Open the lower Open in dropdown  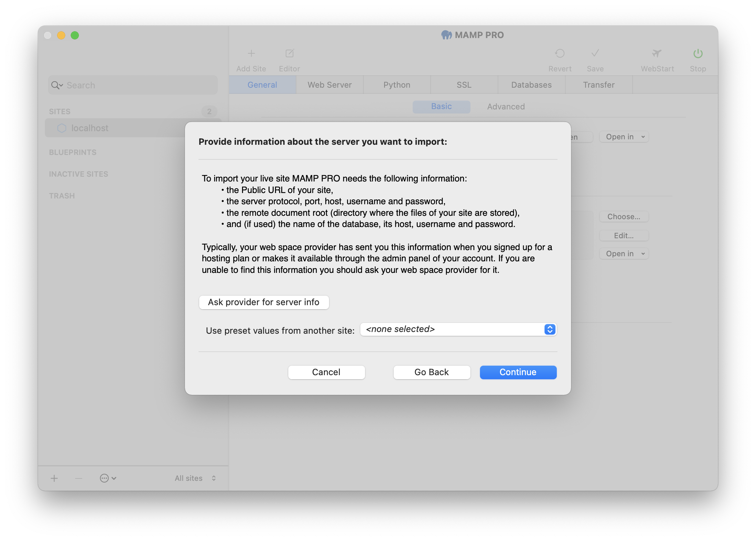(x=624, y=254)
